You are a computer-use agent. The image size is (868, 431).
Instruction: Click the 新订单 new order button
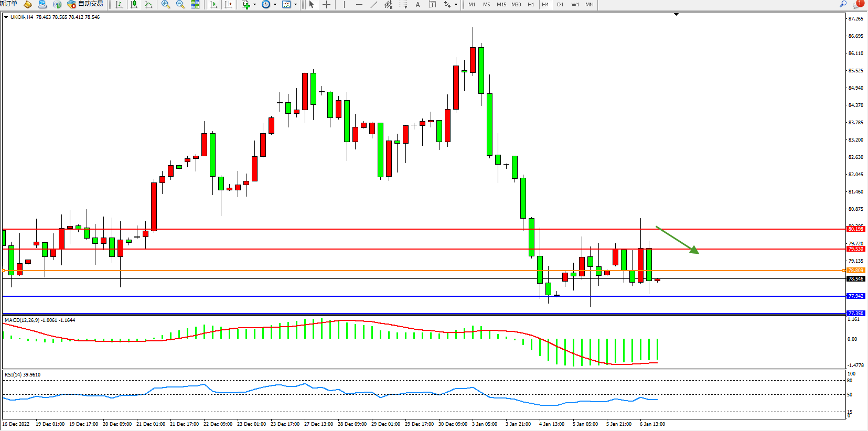pyautogui.click(x=8, y=4)
